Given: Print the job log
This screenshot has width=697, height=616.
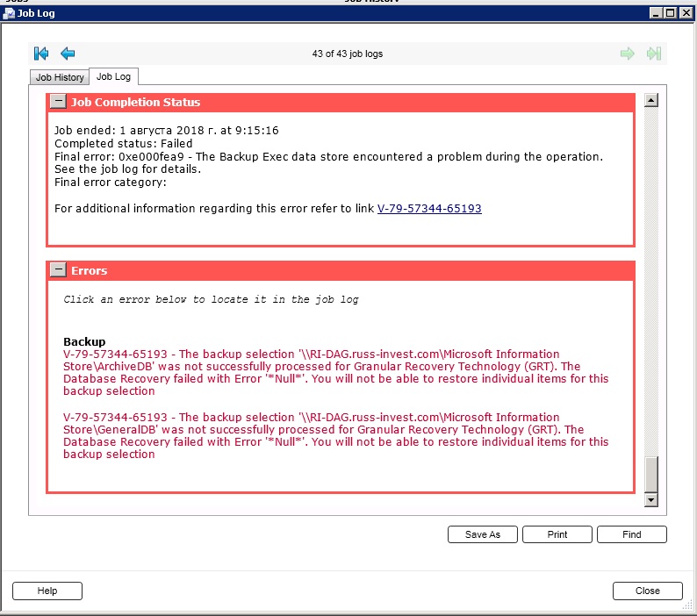Looking at the screenshot, I should [557, 534].
